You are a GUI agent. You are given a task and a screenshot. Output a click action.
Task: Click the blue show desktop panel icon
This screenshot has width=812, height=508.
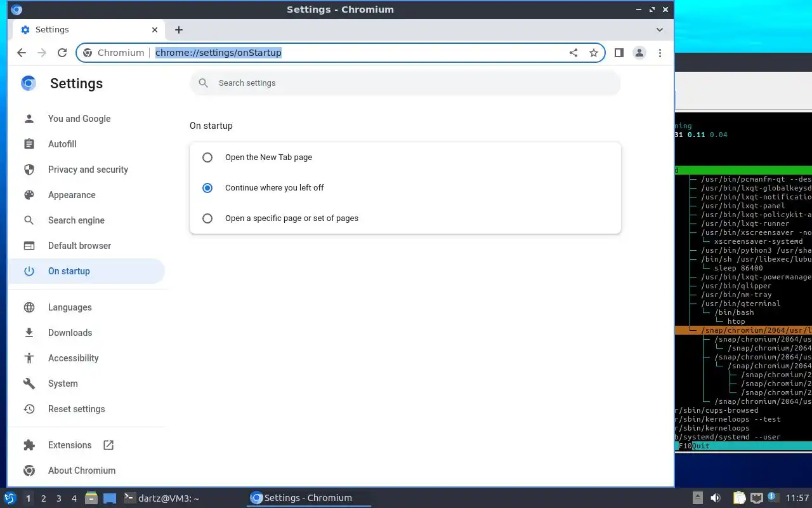point(110,498)
